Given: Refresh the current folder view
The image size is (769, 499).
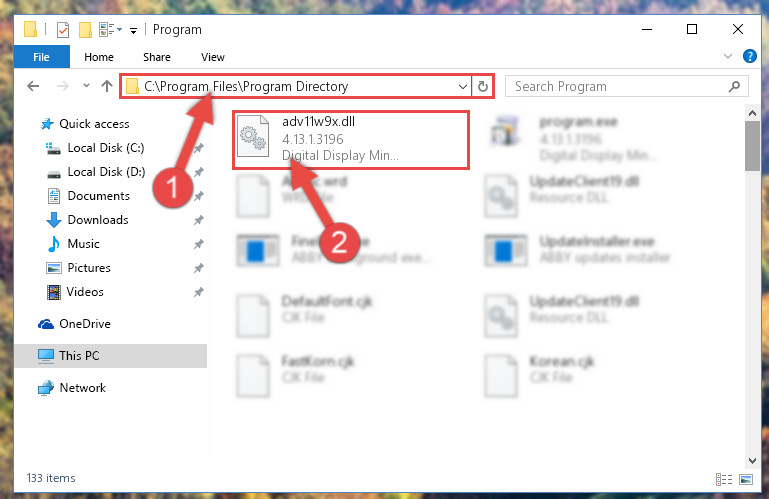Looking at the screenshot, I should [x=483, y=86].
